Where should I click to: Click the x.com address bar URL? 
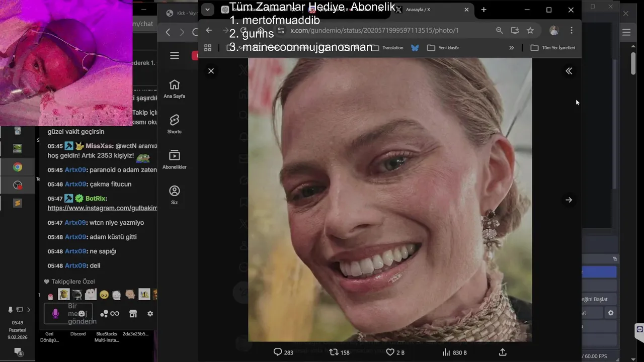[374, 30]
